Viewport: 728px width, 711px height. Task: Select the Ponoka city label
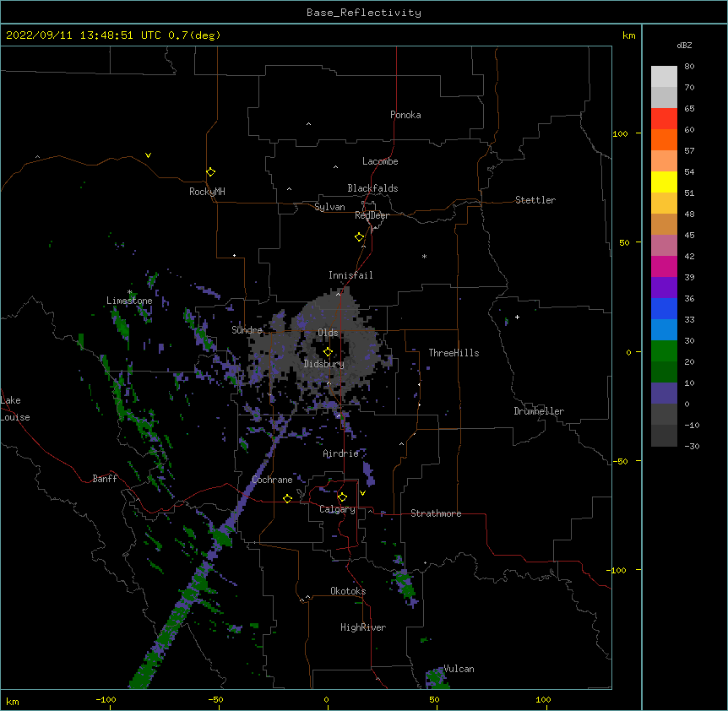click(405, 115)
